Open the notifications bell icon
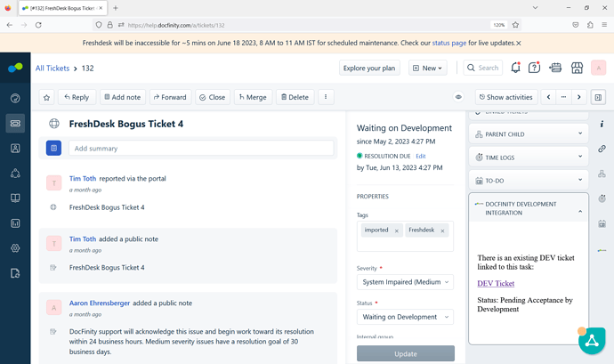Viewport: 614px width, 364px height. coord(516,68)
